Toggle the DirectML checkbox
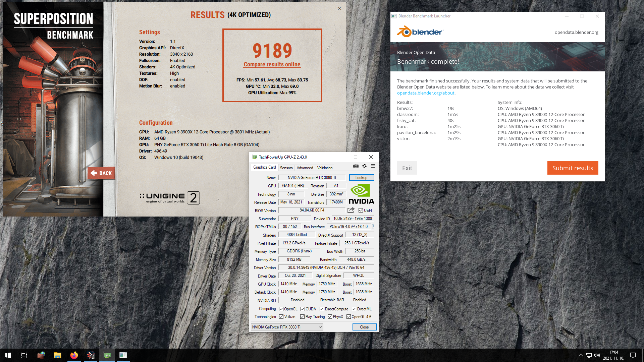Screen dimensions: 644x362 [354, 309]
